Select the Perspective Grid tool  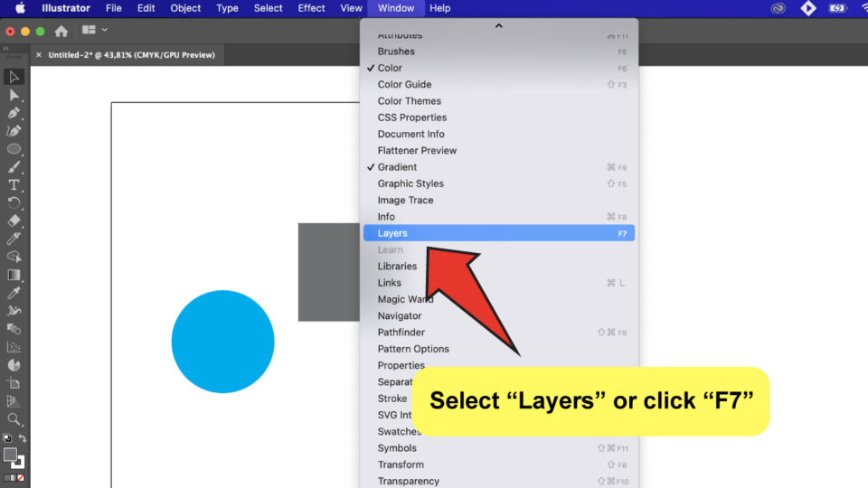pyautogui.click(x=14, y=401)
